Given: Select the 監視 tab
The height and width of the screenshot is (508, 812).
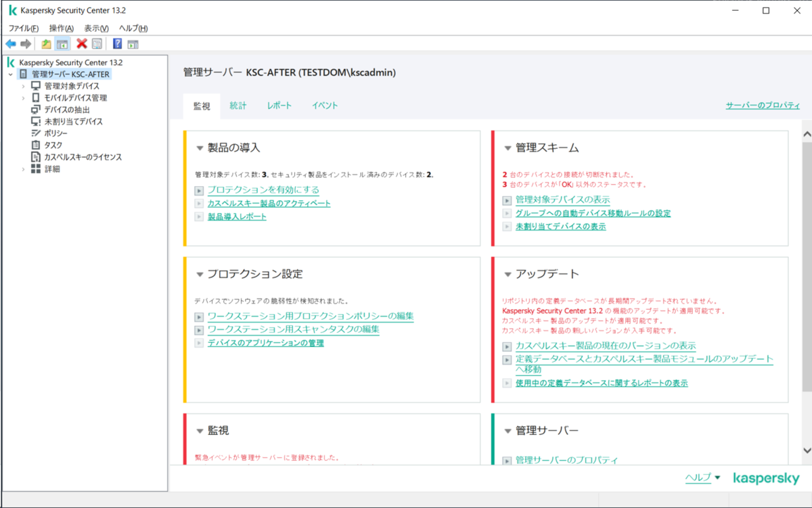Looking at the screenshot, I should 202,106.
